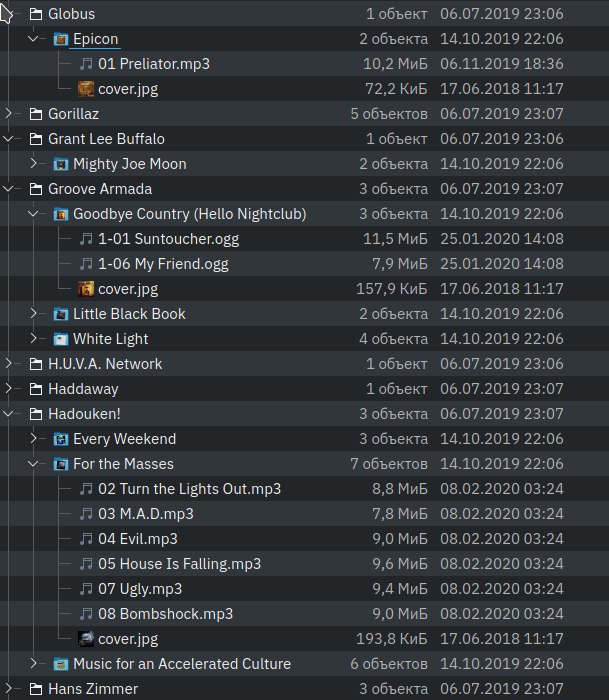
Task: Click For the Masses count 7 объектов
Action: coord(389,464)
